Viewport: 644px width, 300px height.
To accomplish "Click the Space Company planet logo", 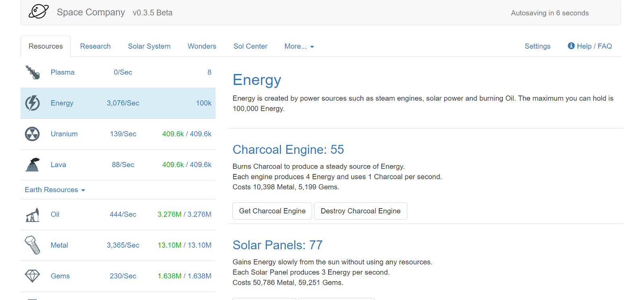I will [x=39, y=11].
